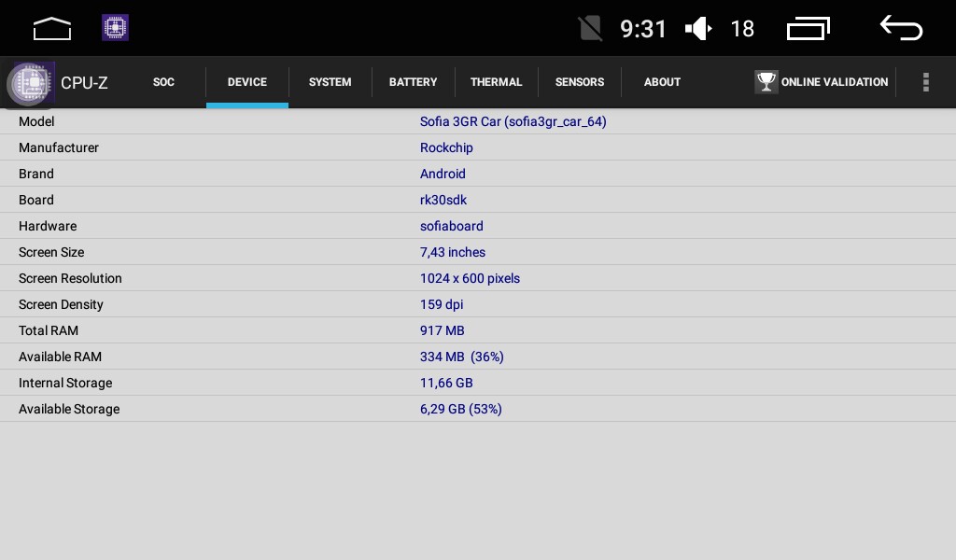Click the Online Validation trophy icon
956x560 pixels.
click(x=766, y=81)
